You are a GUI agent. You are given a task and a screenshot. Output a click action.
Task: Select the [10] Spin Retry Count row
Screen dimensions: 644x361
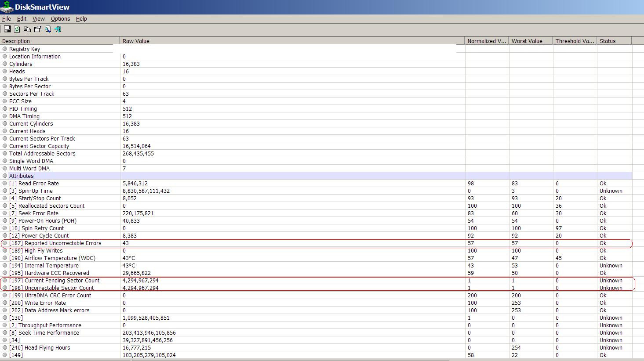tap(316, 228)
